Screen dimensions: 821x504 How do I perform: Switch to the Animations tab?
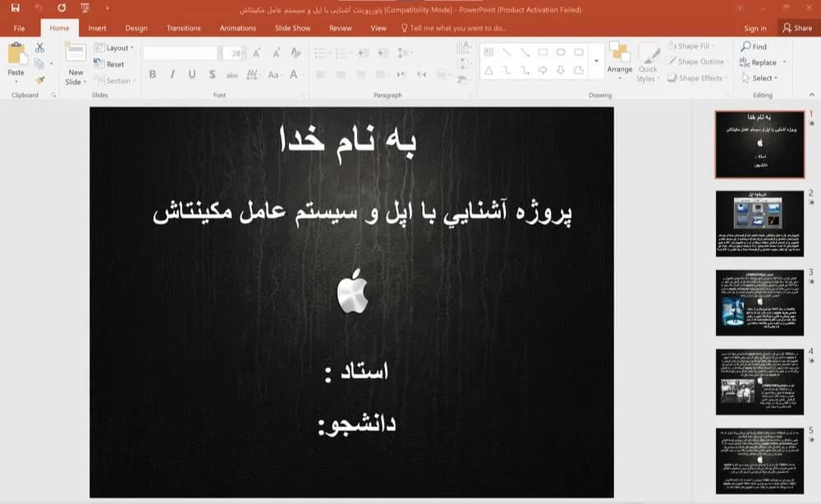point(238,28)
